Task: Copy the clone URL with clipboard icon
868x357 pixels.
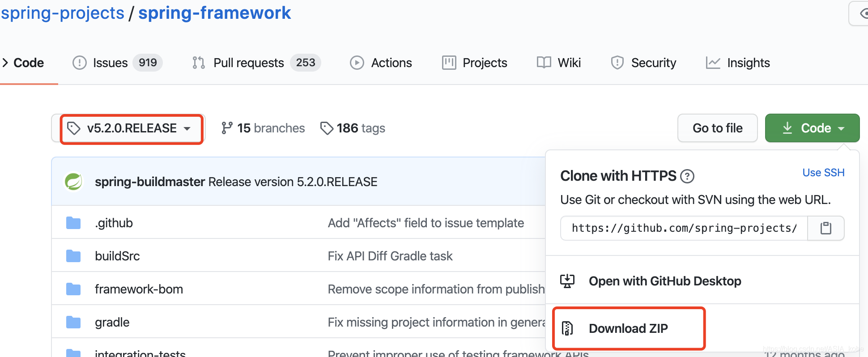Action: (826, 228)
